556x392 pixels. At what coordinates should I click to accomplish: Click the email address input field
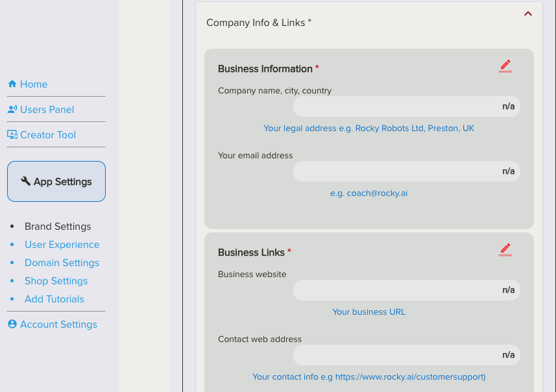click(x=406, y=171)
